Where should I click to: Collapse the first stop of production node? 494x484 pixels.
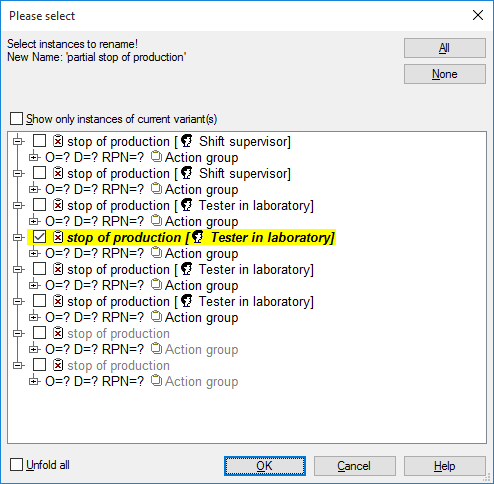[18, 141]
